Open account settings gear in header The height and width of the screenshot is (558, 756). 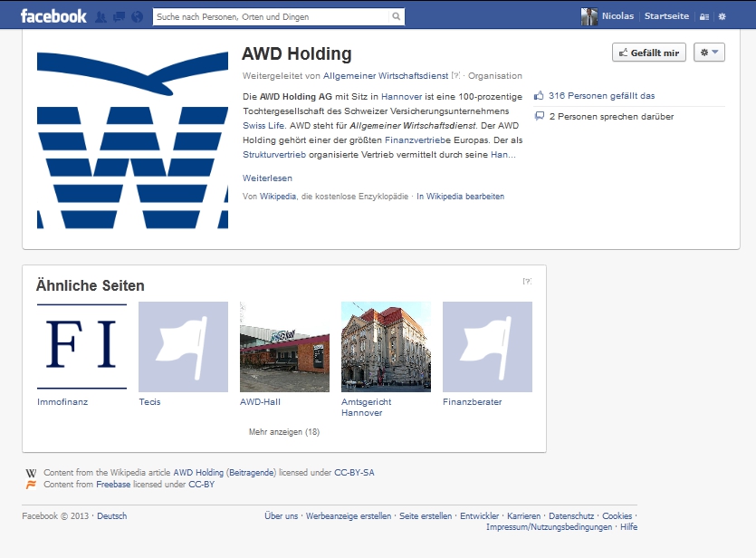click(x=722, y=16)
